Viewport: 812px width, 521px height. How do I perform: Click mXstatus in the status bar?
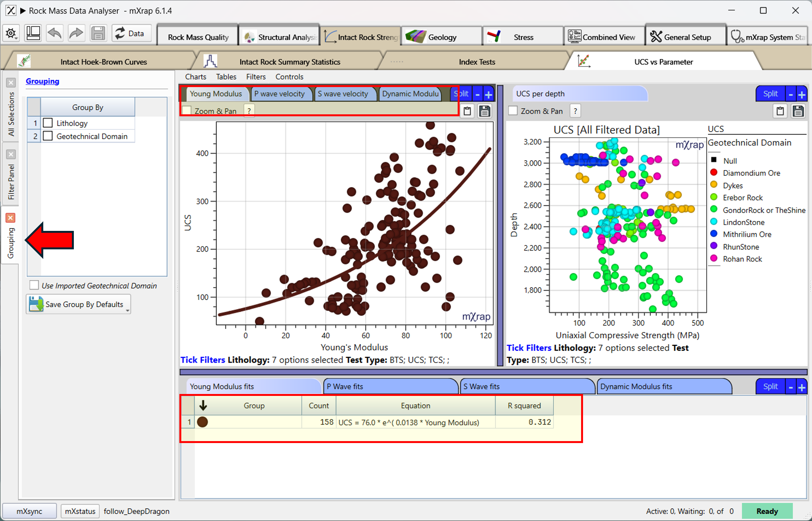point(80,511)
